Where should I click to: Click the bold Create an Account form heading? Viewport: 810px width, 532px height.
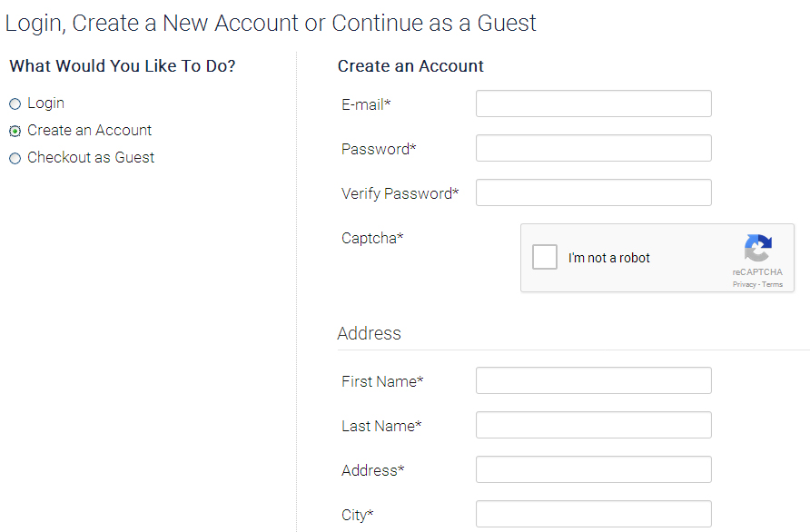coord(410,66)
